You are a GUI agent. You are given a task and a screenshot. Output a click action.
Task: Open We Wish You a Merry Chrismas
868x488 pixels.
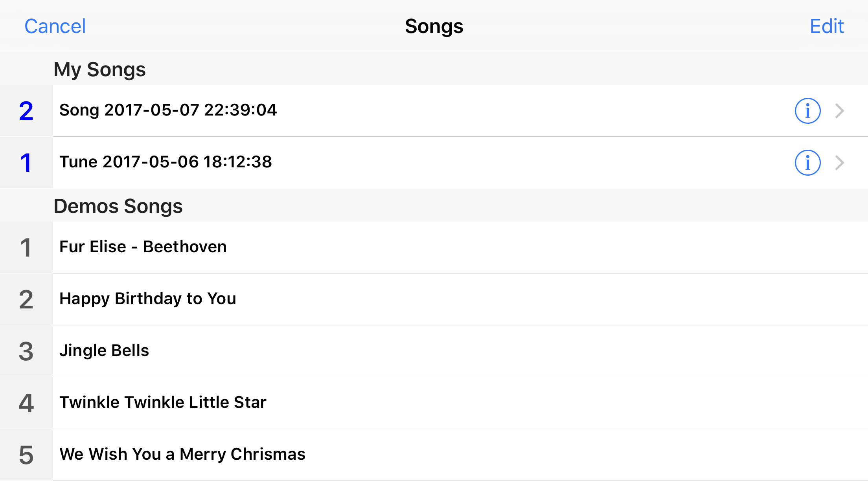pyautogui.click(x=182, y=454)
